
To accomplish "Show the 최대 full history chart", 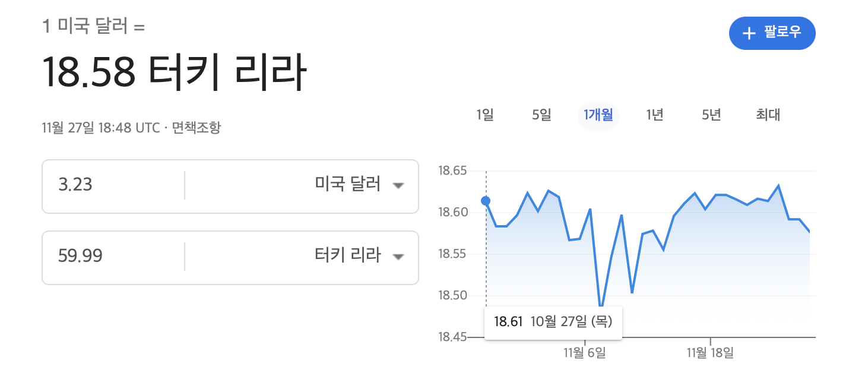I will click(766, 115).
